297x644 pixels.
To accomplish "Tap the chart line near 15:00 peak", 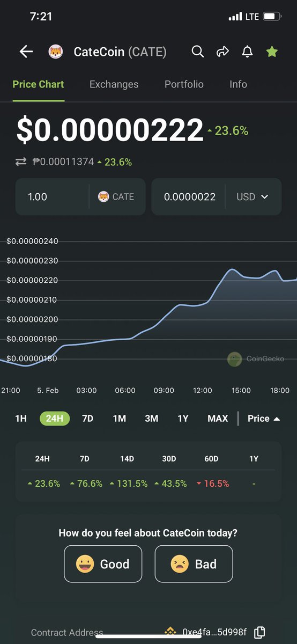I will coord(232,269).
